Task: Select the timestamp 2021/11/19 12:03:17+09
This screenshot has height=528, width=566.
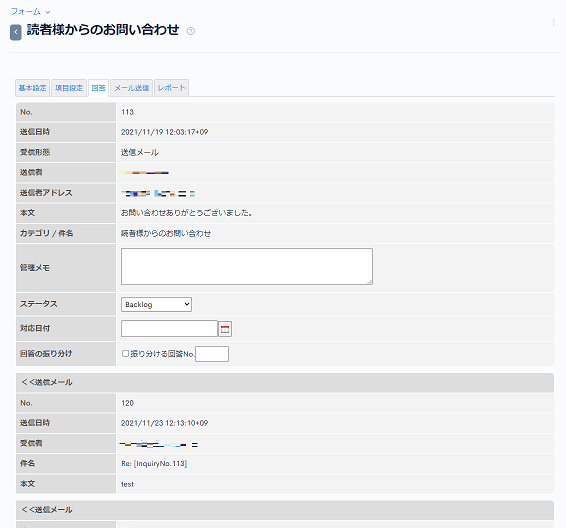Action: [165, 132]
